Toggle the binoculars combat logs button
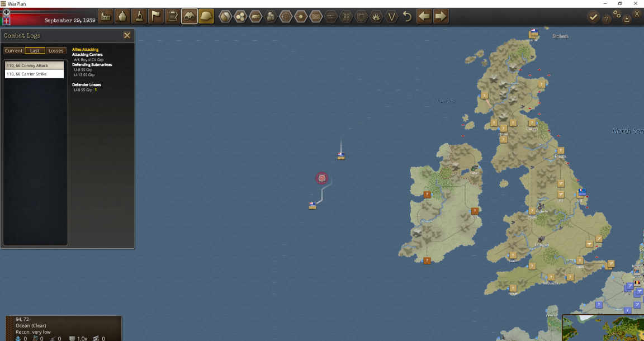Screen dimensions: 644x341 click(x=190, y=16)
